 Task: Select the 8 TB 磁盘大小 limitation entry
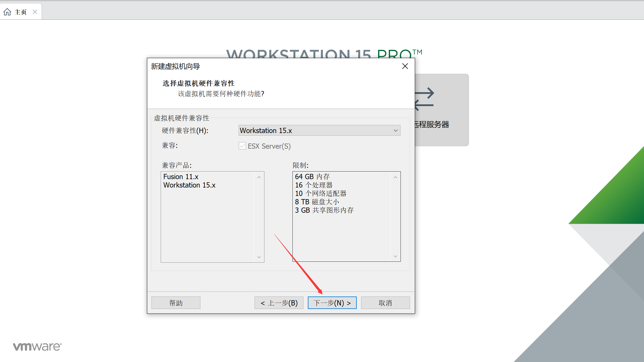click(317, 202)
